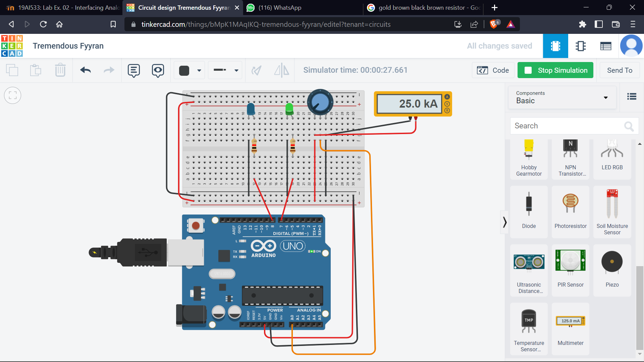Delete using the trash icon
The height and width of the screenshot is (362, 644).
[60, 70]
